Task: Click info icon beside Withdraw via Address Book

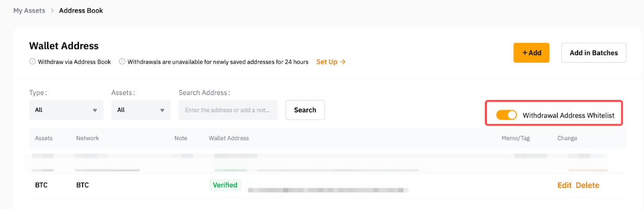Action: click(x=32, y=62)
